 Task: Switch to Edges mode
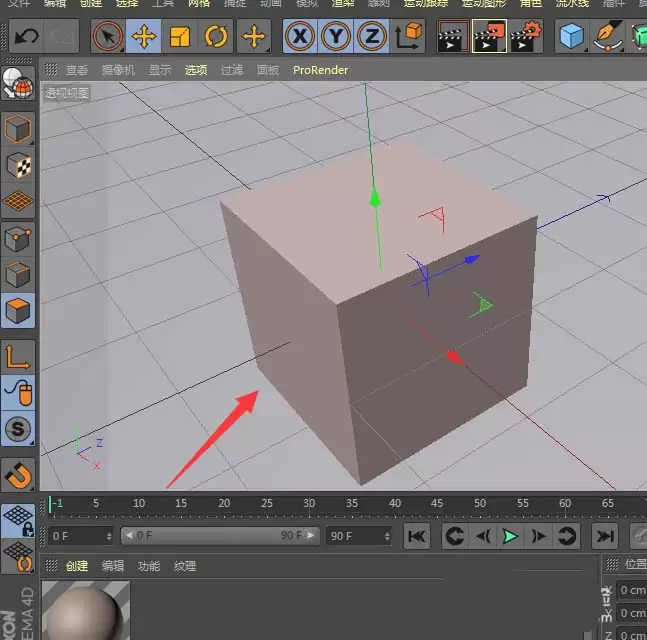(x=18, y=274)
